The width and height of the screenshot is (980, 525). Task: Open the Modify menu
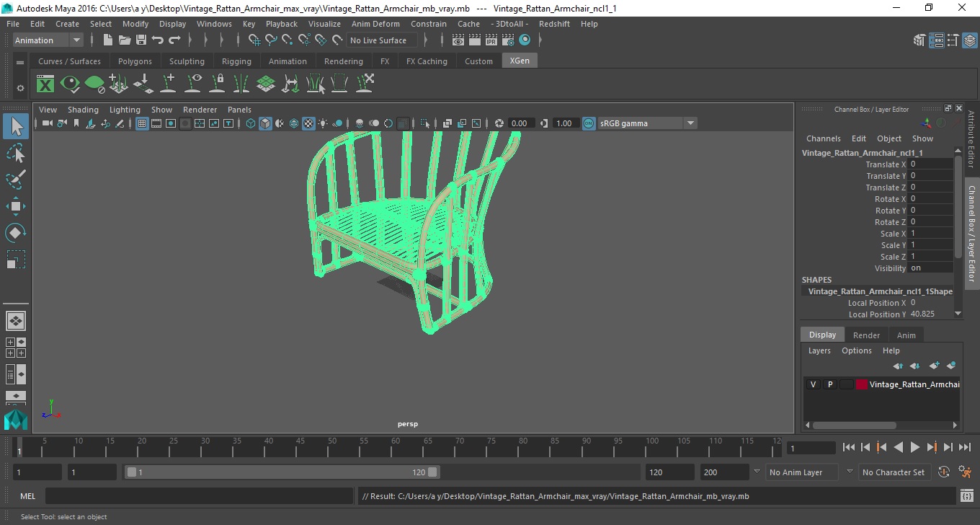pos(135,24)
